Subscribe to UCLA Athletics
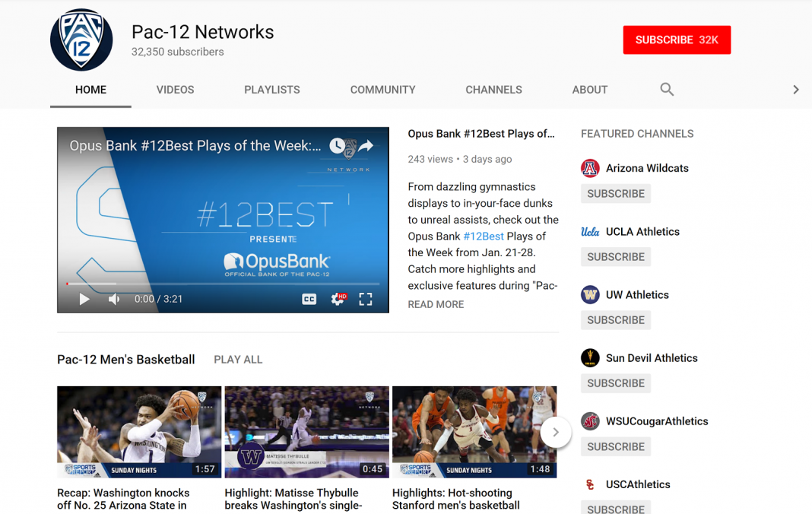812x514 pixels. (x=616, y=257)
